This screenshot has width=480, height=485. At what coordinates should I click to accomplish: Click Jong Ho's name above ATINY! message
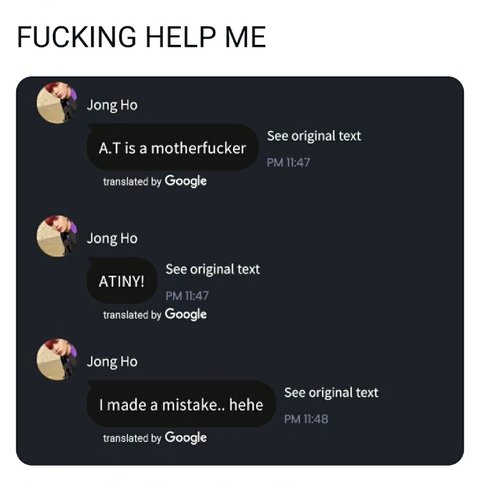coord(112,239)
